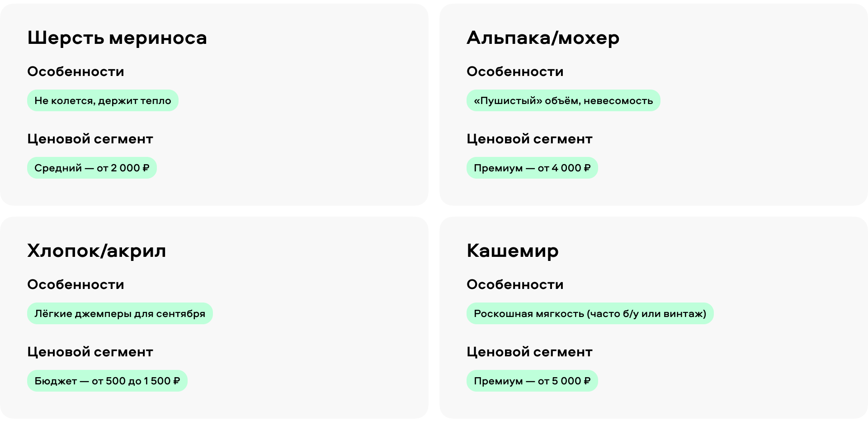Click "Ценовой сегмент" heading under Хлопок/акрил

pyautogui.click(x=90, y=352)
